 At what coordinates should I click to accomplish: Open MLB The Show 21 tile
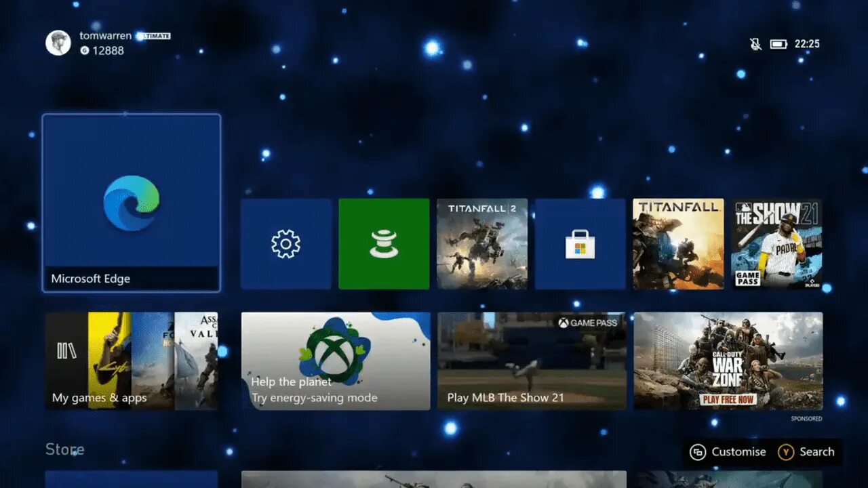pyautogui.click(x=776, y=243)
